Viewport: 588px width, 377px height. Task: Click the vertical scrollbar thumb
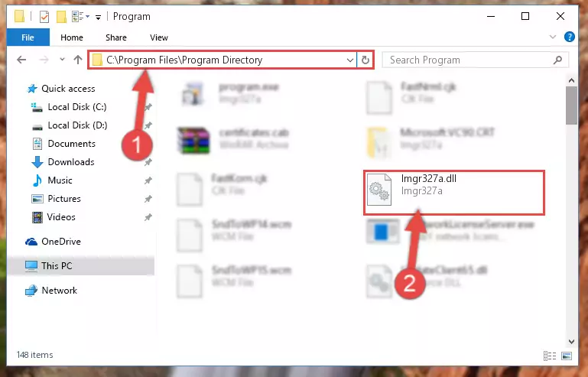coord(571,106)
